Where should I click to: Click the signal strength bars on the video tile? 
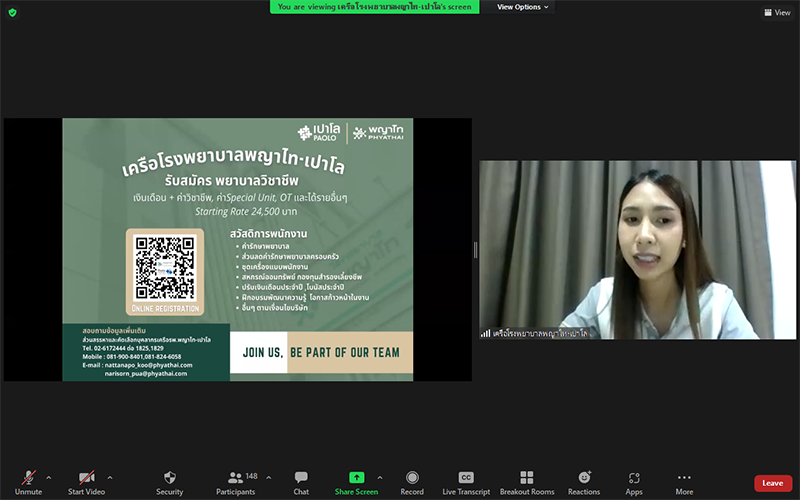pyautogui.click(x=485, y=333)
